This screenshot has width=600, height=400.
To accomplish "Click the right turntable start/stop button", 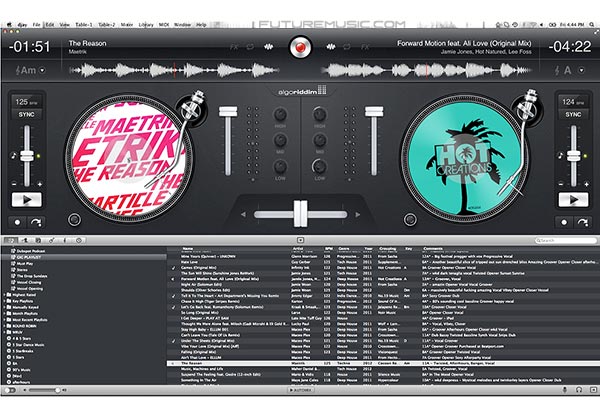I will tap(410, 220).
